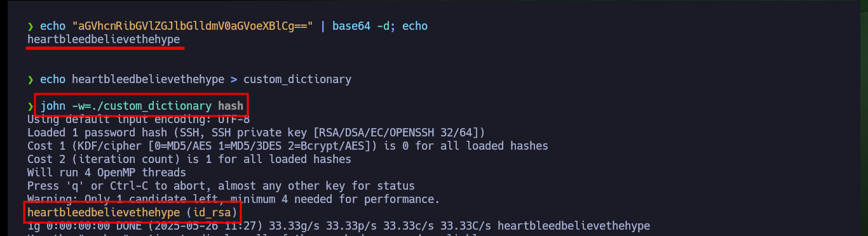This screenshot has height=236, width=868.
Task: Click the 'Will run 4 OpenMP threads' line
Action: pos(107,173)
